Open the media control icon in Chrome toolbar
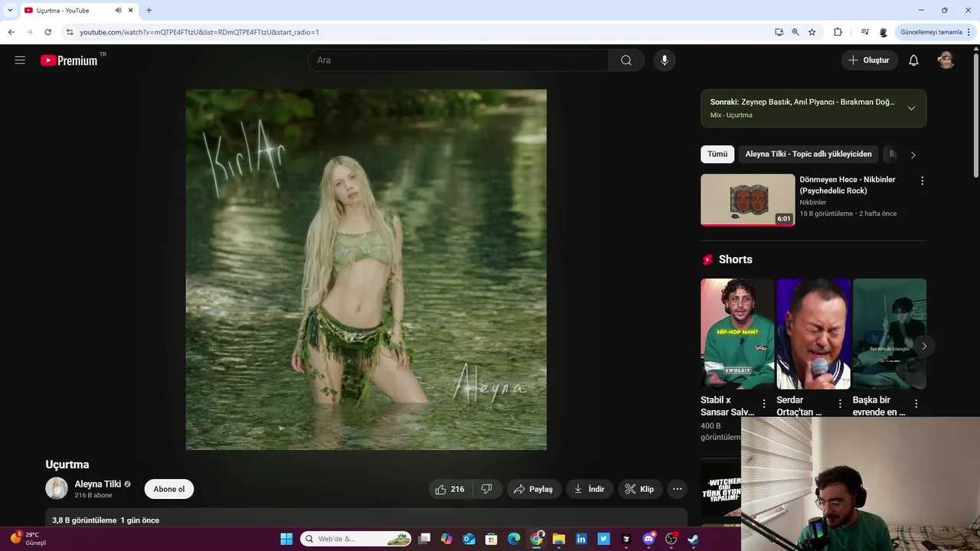The height and width of the screenshot is (551, 980). 864,32
